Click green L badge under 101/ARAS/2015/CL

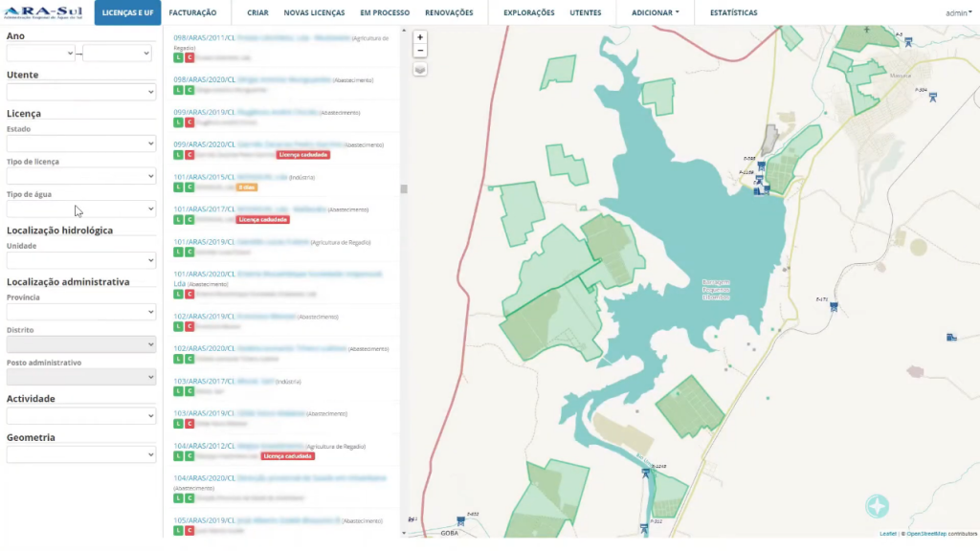177,187
